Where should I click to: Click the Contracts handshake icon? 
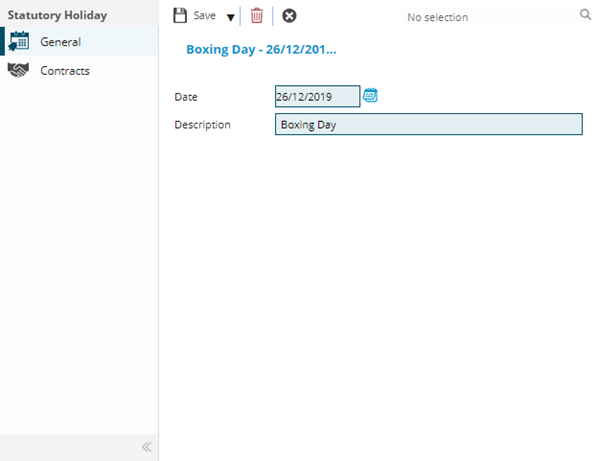(18, 71)
